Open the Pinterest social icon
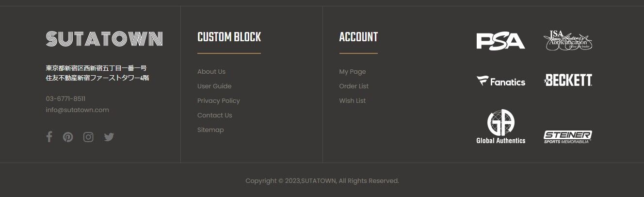 68,137
